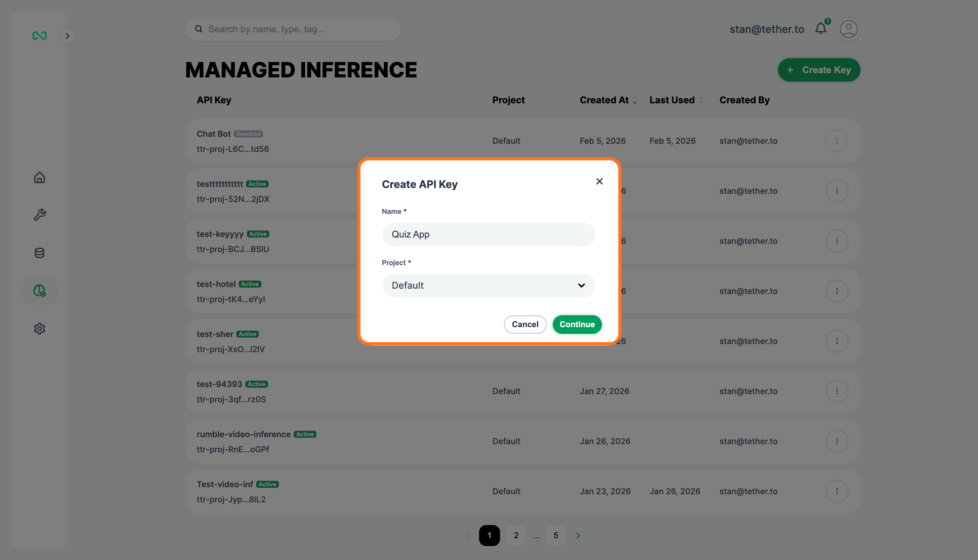
Task: Open the row menu for Test-video-inf key
Action: 837,491
